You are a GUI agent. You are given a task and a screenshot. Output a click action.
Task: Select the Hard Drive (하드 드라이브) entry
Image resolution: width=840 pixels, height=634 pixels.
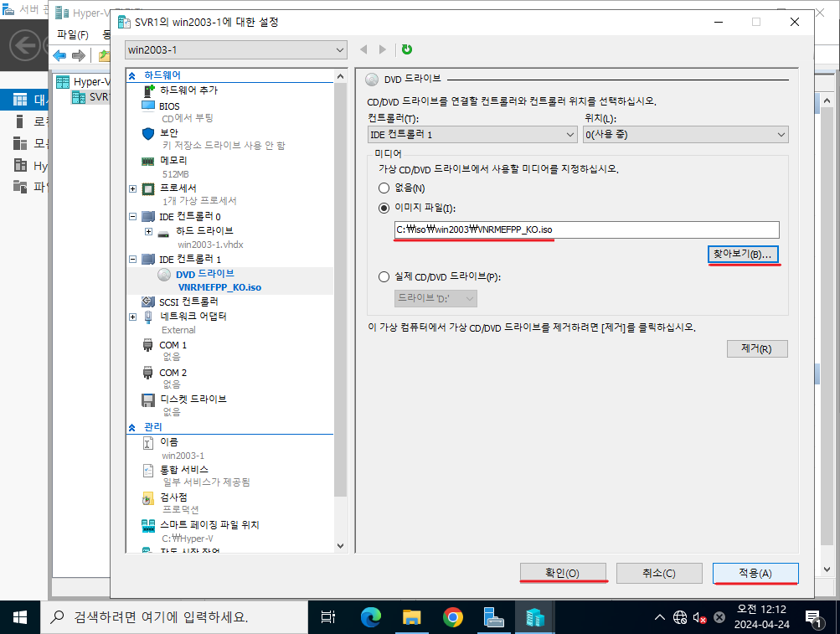[x=204, y=230]
